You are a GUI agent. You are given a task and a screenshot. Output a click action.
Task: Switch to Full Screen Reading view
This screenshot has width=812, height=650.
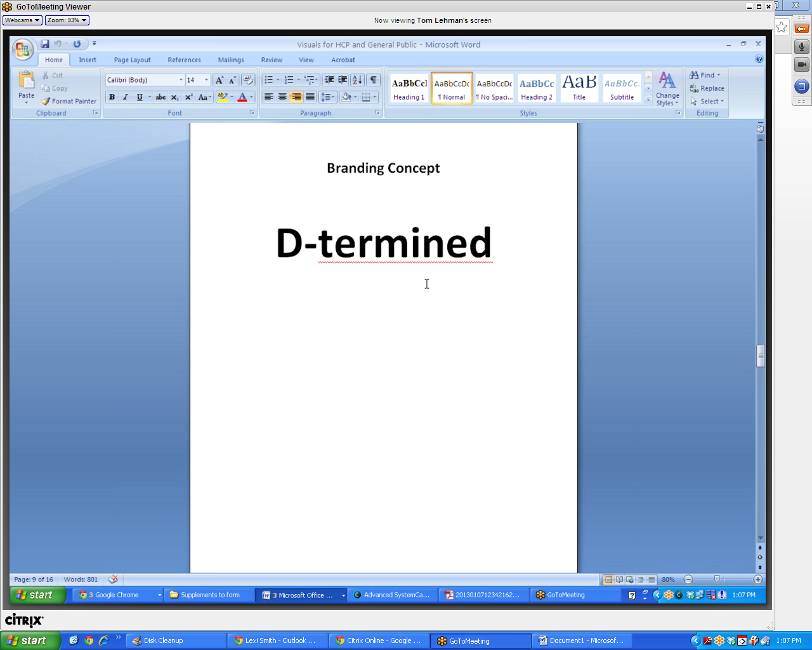pyautogui.click(x=619, y=580)
